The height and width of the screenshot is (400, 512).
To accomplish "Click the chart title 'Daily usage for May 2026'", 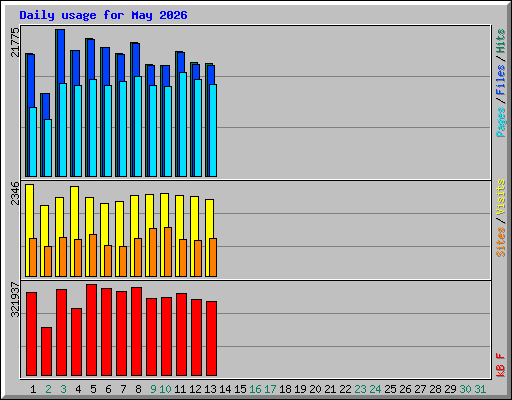I will click(103, 15).
